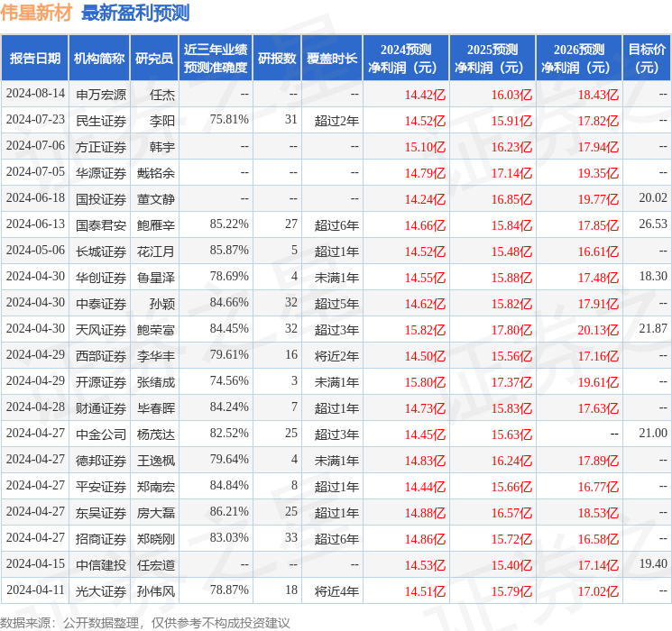
Task: Click the 数据来源 disclaimer footer text
Action: click(x=145, y=622)
